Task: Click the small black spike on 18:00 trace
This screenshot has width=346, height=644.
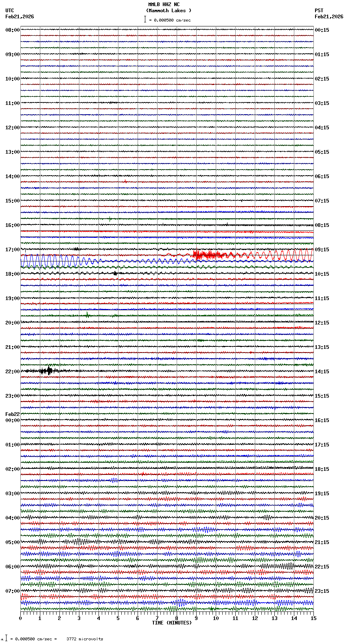Action: point(115,273)
